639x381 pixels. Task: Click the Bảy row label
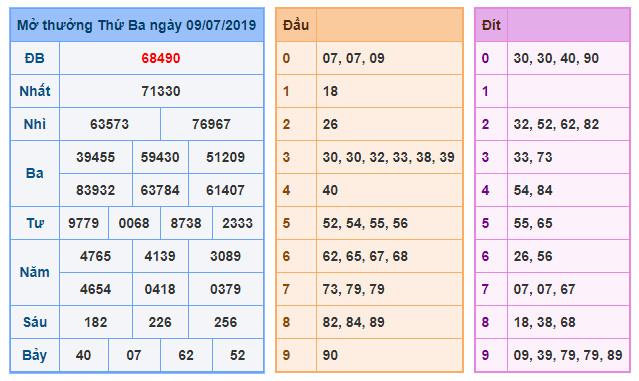point(35,355)
